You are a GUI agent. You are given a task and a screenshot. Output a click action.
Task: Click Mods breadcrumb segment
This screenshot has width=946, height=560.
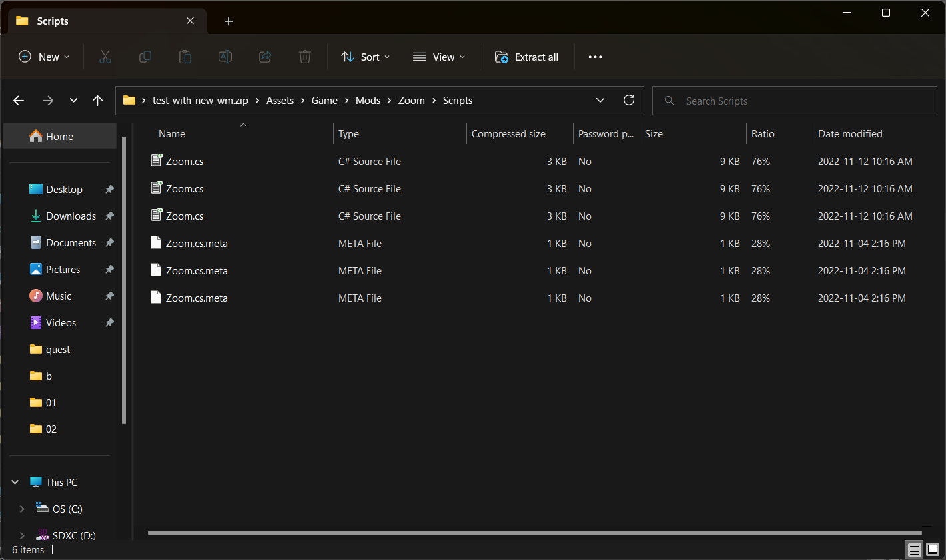click(368, 101)
